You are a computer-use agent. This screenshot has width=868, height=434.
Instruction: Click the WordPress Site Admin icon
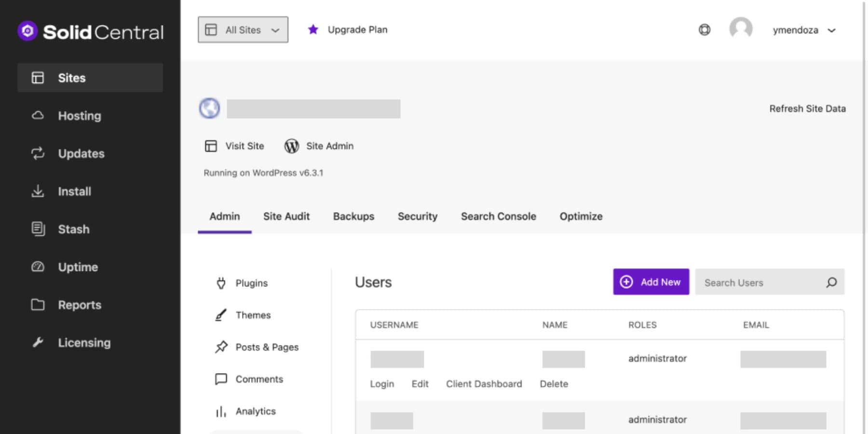(x=291, y=146)
